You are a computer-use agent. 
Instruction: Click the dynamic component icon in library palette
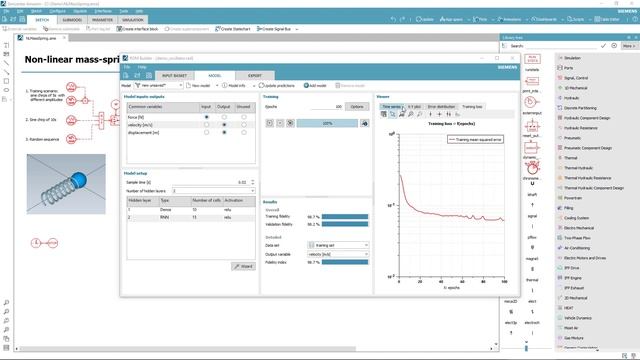(x=532, y=147)
